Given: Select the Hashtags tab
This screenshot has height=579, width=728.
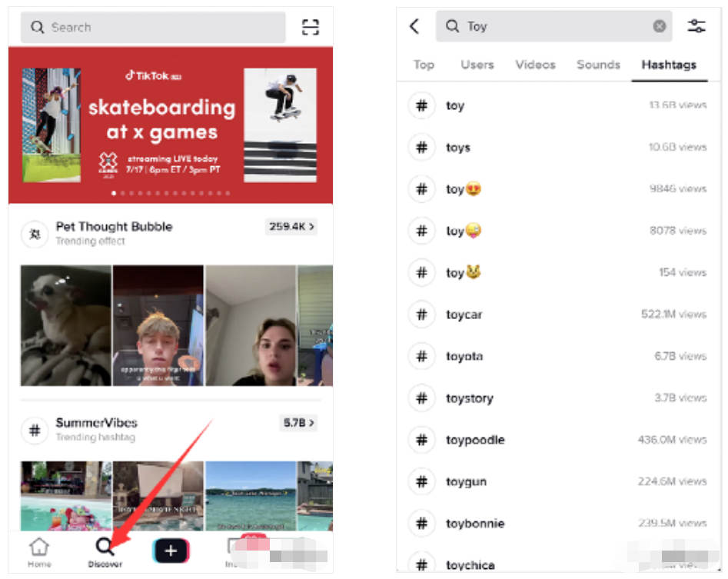Looking at the screenshot, I should (x=669, y=65).
